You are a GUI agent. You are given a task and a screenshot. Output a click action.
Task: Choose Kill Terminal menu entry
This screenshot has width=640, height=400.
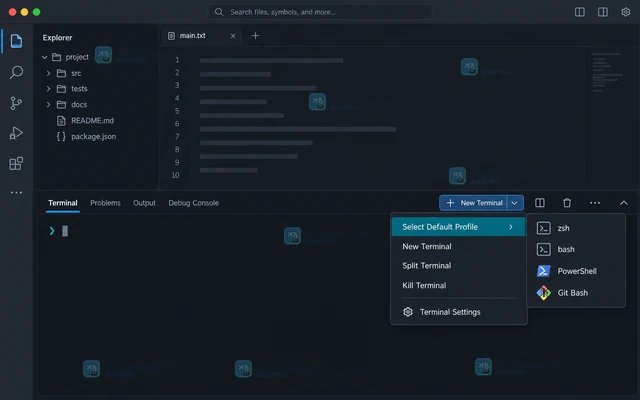[458, 285]
